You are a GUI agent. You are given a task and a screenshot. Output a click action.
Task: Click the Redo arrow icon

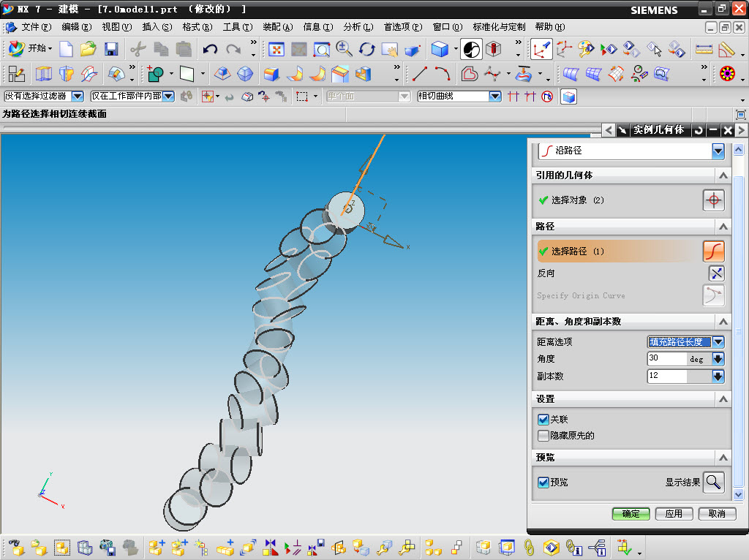[x=233, y=49]
